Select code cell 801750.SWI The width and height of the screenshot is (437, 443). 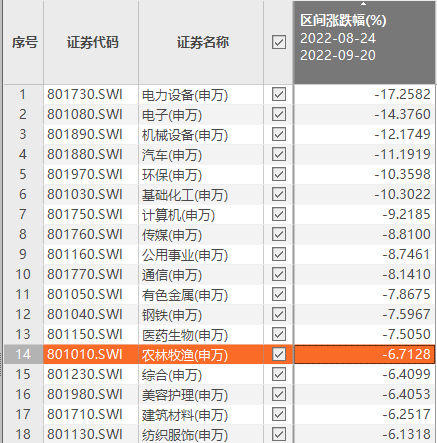(x=91, y=214)
